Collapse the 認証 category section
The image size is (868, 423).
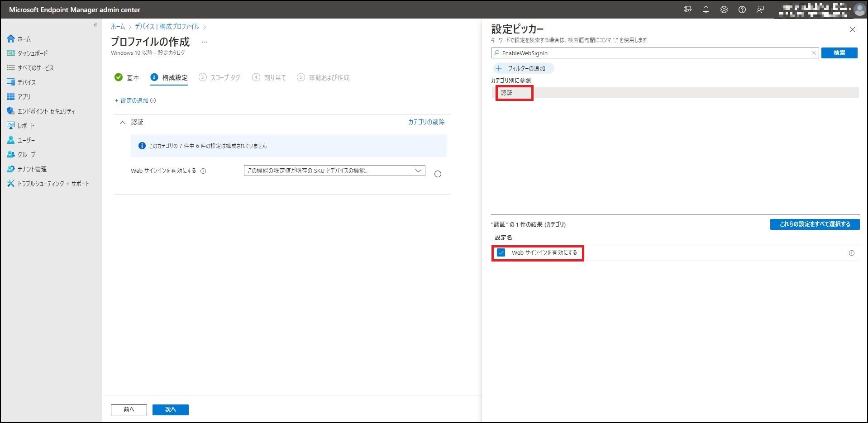tap(122, 122)
